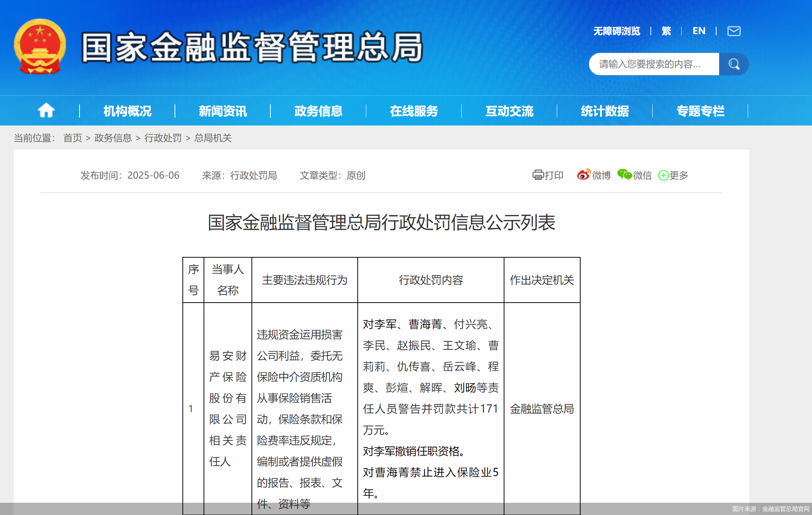Open the 机构概况 menu

coord(127,111)
